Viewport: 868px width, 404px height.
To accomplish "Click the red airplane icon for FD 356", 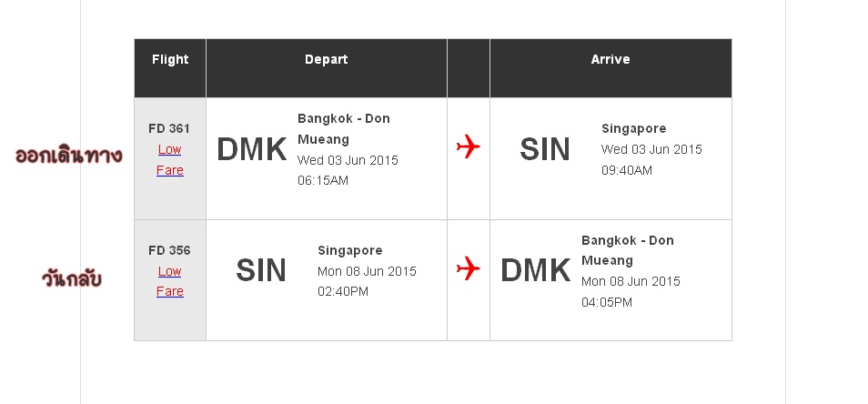I will coord(469,268).
